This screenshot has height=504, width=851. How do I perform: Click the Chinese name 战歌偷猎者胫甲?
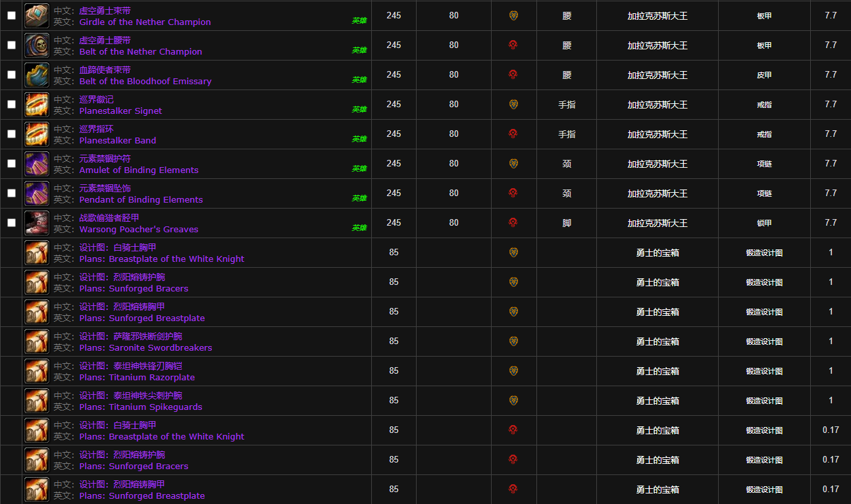[x=109, y=218]
